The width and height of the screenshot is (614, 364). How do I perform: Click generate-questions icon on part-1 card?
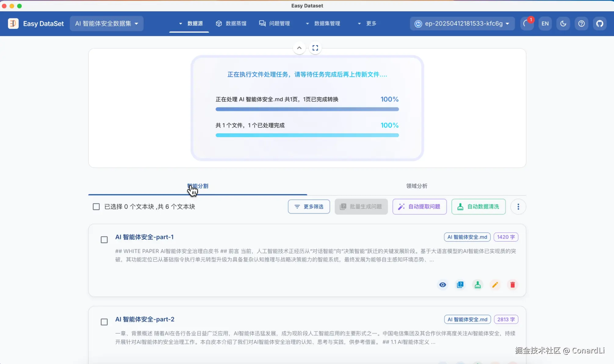[460, 285]
